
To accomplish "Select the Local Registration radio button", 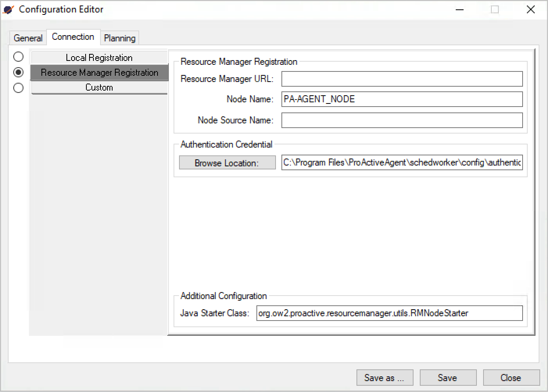I will pyautogui.click(x=18, y=57).
